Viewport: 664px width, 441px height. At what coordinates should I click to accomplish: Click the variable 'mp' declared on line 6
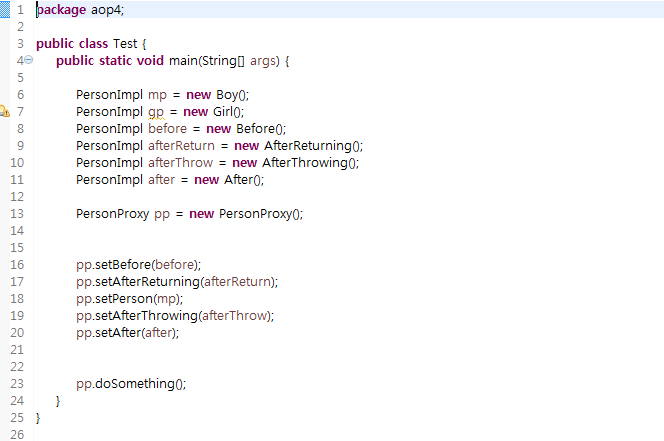click(x=158, y=95)
